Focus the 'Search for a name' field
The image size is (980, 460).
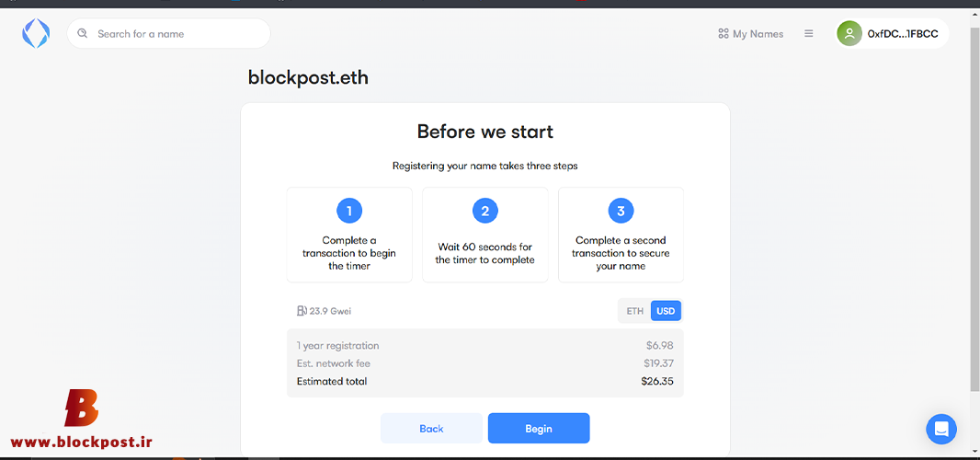pyautogui.click(x=169, y=33)
